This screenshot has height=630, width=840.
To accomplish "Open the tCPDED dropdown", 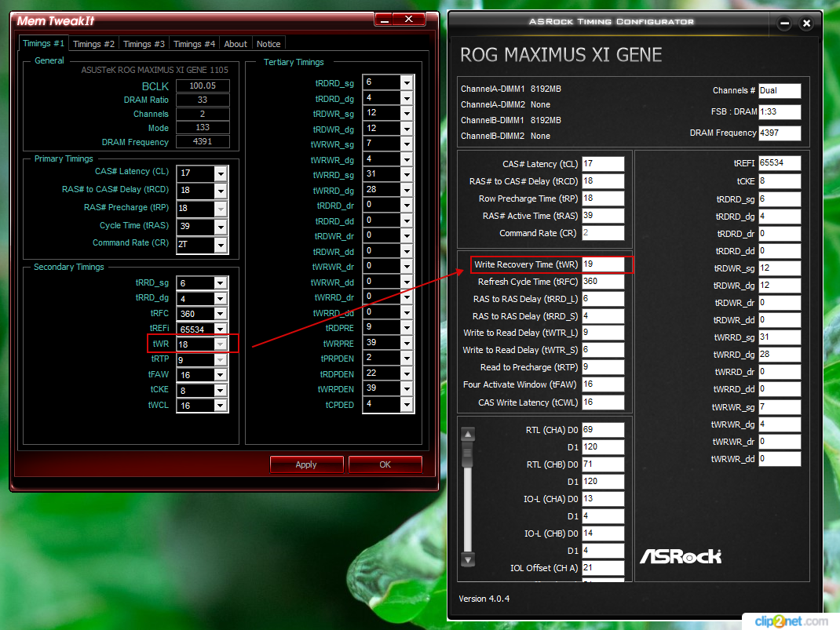I will [x=407, y=404].
